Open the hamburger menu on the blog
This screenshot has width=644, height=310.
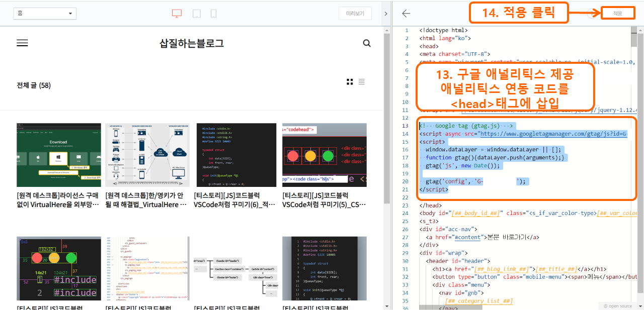(x=22, y=43)
